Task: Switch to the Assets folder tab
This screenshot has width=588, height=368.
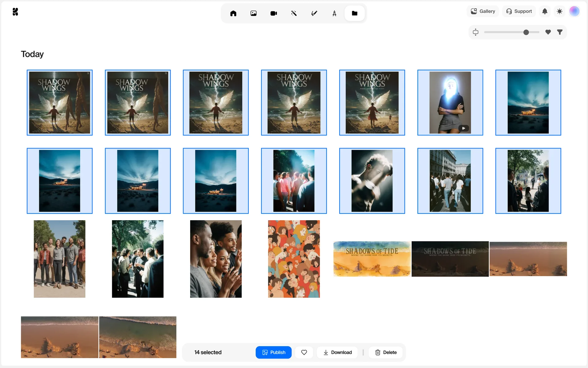Action: (x=354, y=13)
